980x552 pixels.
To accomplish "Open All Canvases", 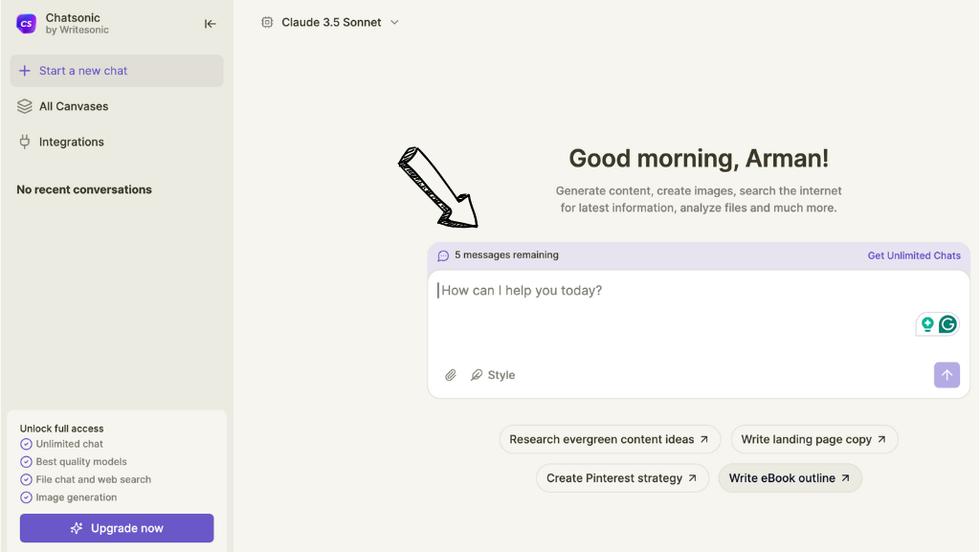I will (74, 106).
